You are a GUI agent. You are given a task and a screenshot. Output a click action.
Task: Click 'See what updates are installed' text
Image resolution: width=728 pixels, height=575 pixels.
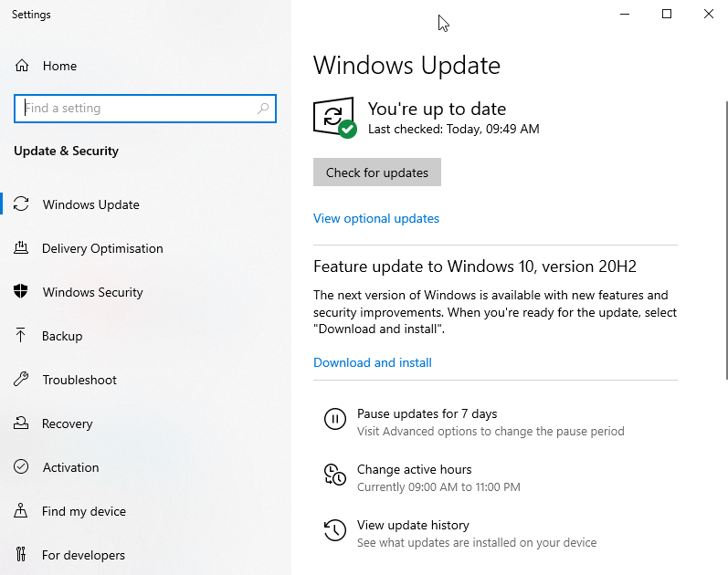click(x=477, y=542)
